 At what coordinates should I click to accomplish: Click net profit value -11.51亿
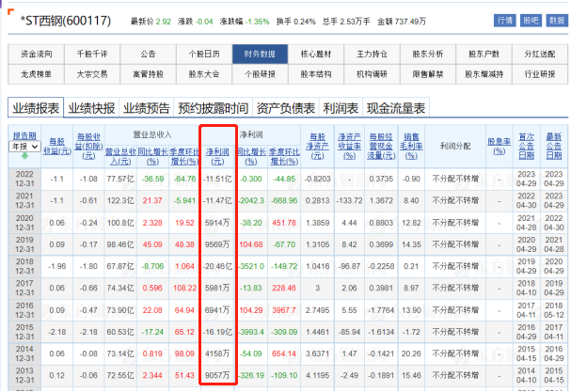pos(217,179)
